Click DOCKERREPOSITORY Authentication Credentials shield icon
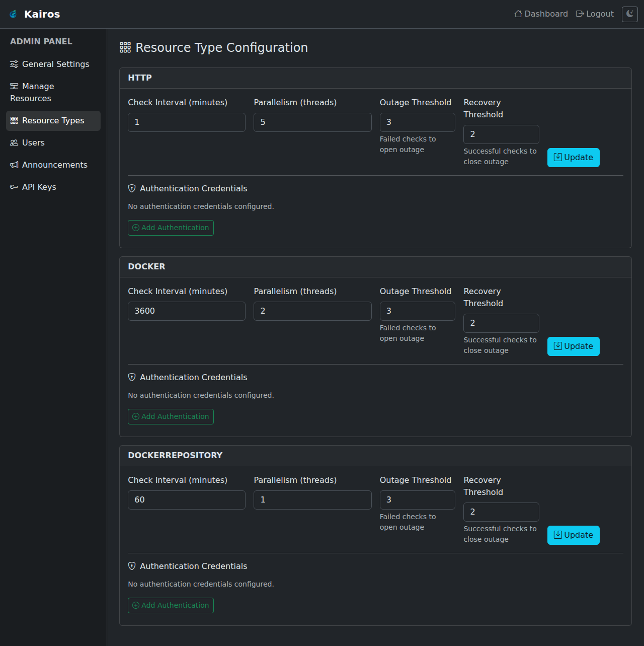644x646 pixels. click(132, 566)
